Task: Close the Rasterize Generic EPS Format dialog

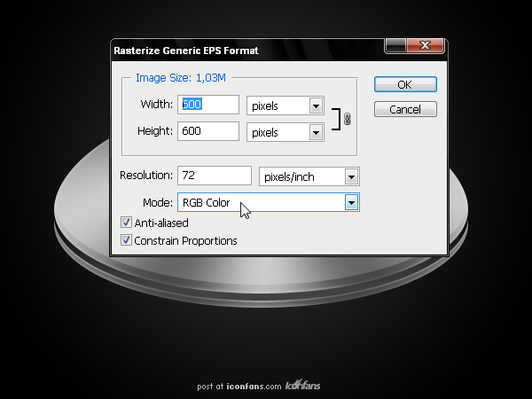Action: tap(426, 45)
